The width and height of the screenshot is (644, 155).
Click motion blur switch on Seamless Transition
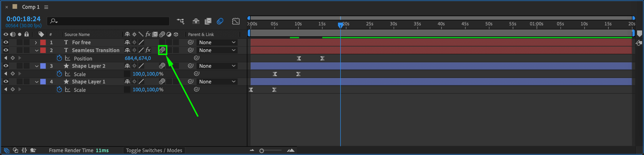coord(162,50)
